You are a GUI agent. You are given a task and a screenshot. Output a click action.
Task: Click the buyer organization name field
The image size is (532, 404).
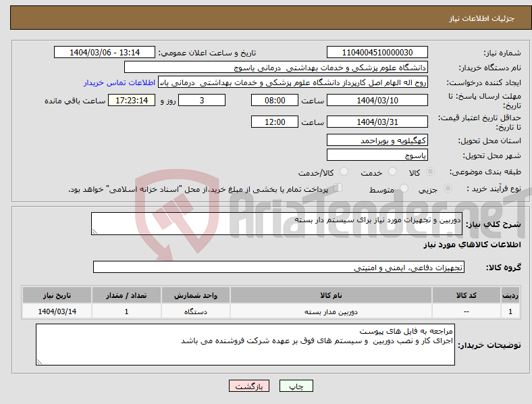[x=276, y=67]
